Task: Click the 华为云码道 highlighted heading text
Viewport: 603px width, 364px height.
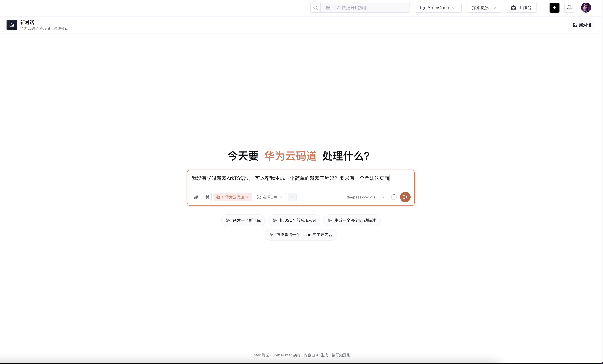Action: (290, 156)
